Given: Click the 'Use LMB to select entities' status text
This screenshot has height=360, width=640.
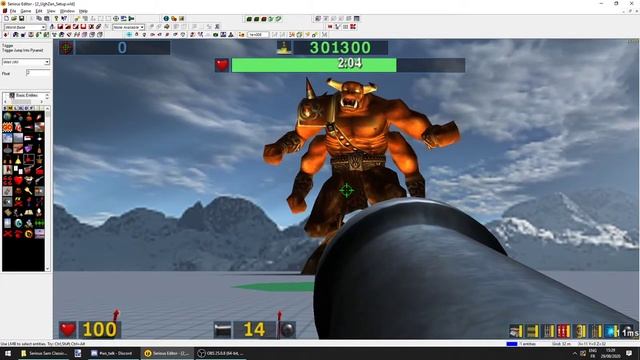Looking at the screenshot, I should [x=43, y=344].
